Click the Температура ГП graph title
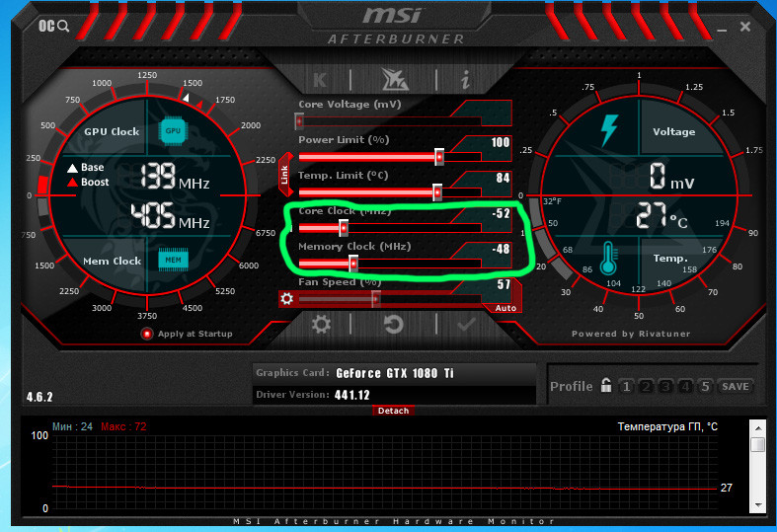This screenshot has width=777, height=532. click(667, 426)
